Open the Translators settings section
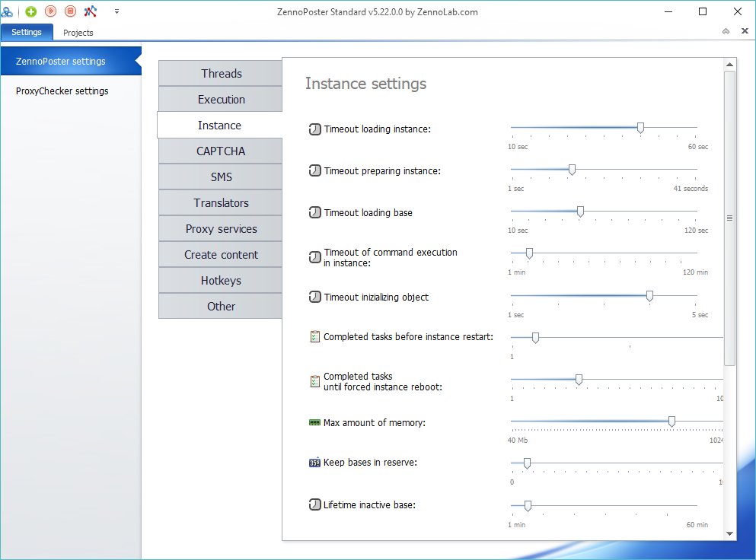Screen dimensions: 756x560 221,203
